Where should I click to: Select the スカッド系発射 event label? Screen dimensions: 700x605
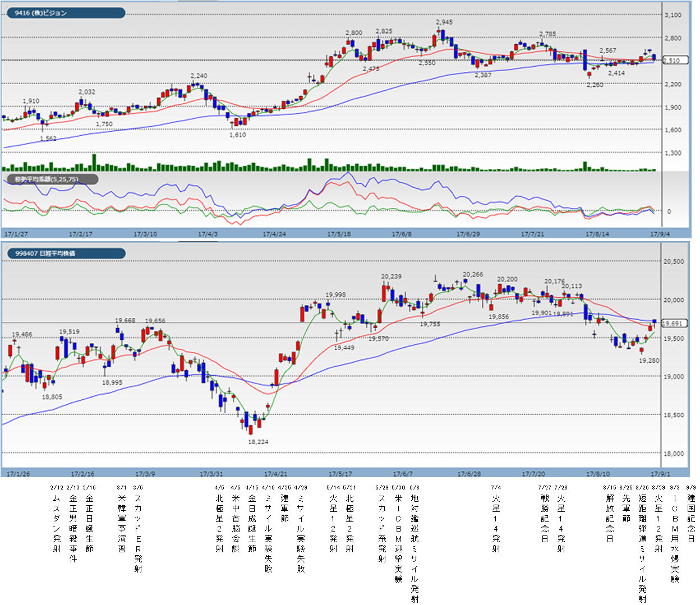click(x=382, y=529)
